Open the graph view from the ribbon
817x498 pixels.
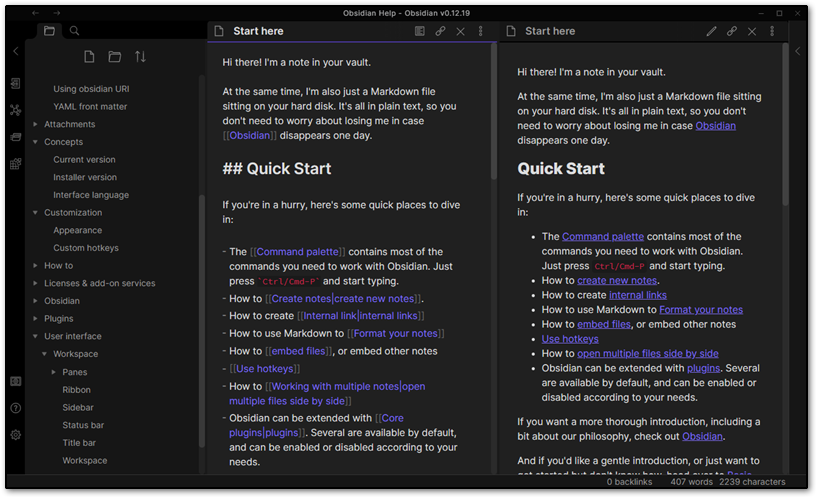point(15,110)
